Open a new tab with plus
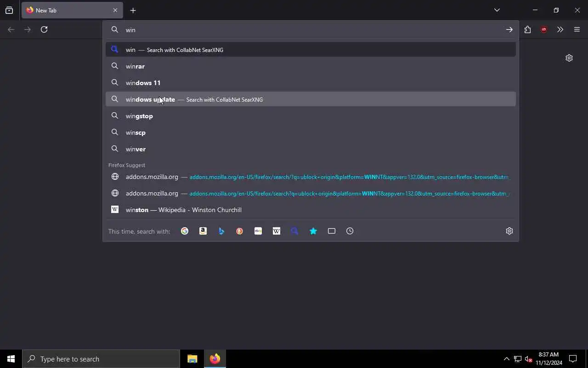 tap(133, 10)
